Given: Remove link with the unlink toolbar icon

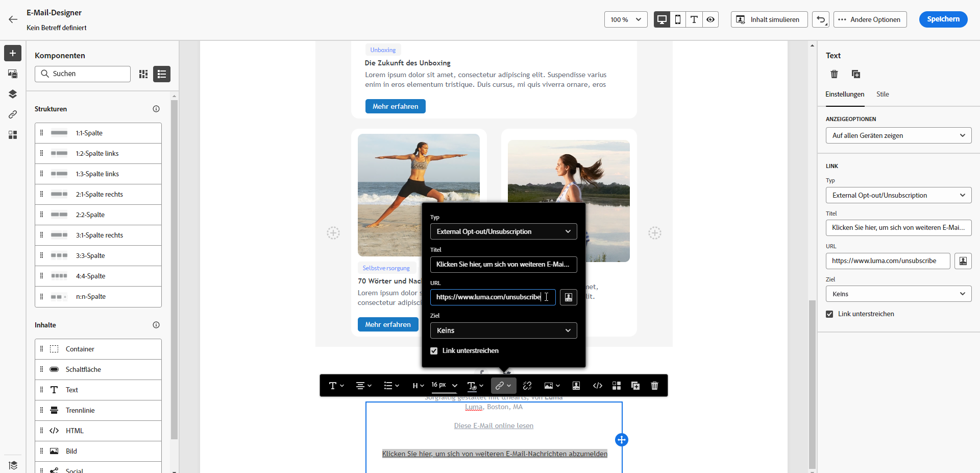Looking at the screenshot, I should coord(527,386).
